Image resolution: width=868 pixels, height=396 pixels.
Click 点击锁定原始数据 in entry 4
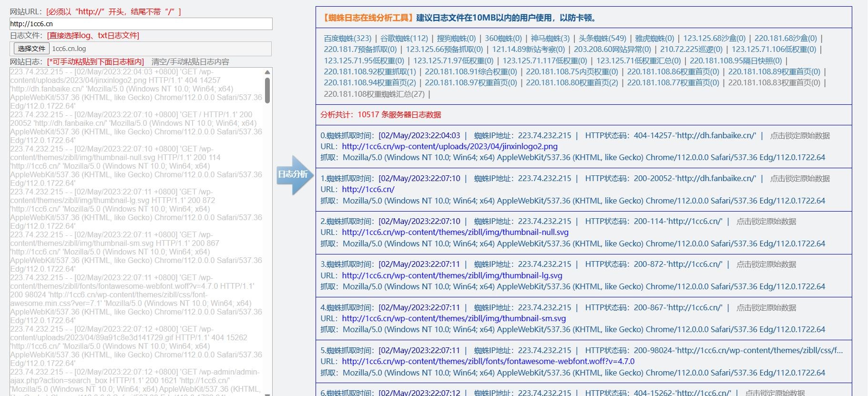766,307
